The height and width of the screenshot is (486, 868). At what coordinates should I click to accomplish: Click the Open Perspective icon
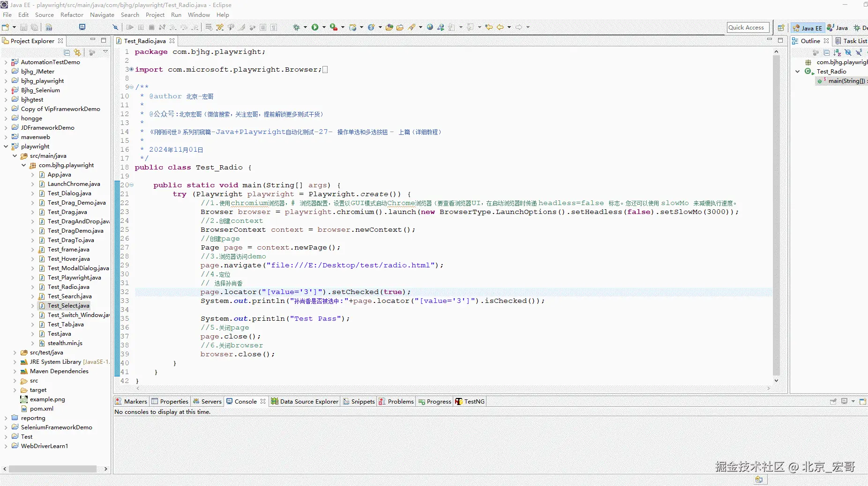click(781, 28)
